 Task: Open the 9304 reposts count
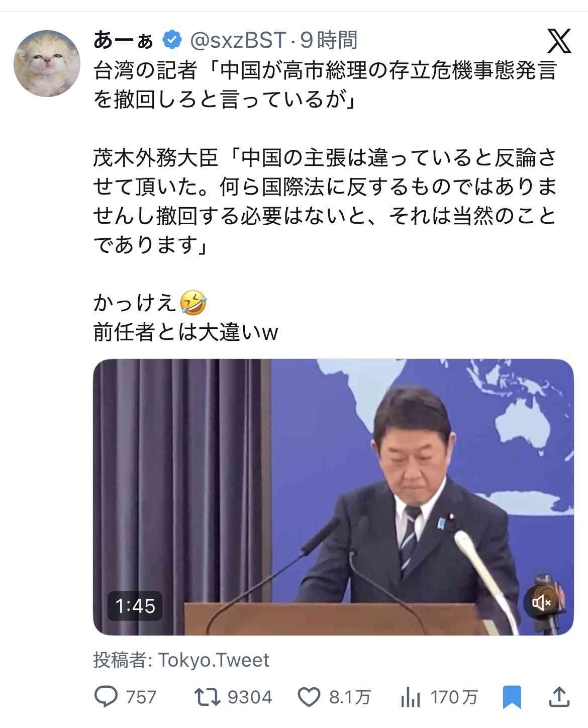(x=250, y=697)
